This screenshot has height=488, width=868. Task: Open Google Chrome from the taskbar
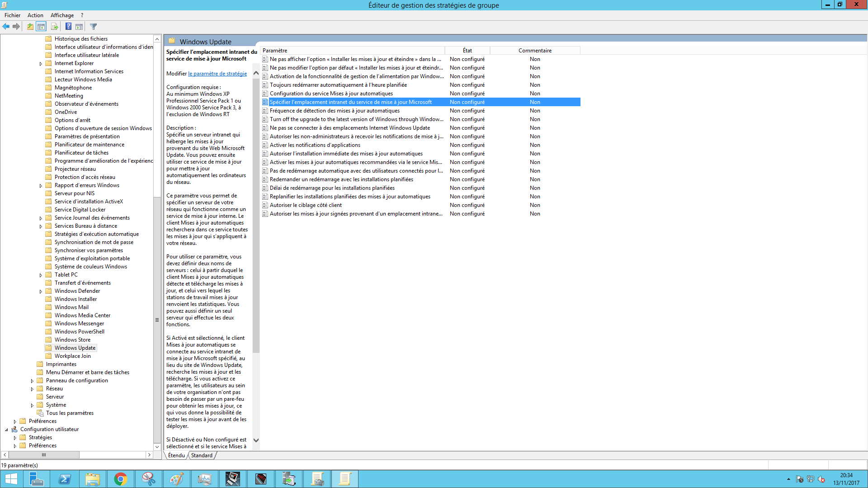121,479
